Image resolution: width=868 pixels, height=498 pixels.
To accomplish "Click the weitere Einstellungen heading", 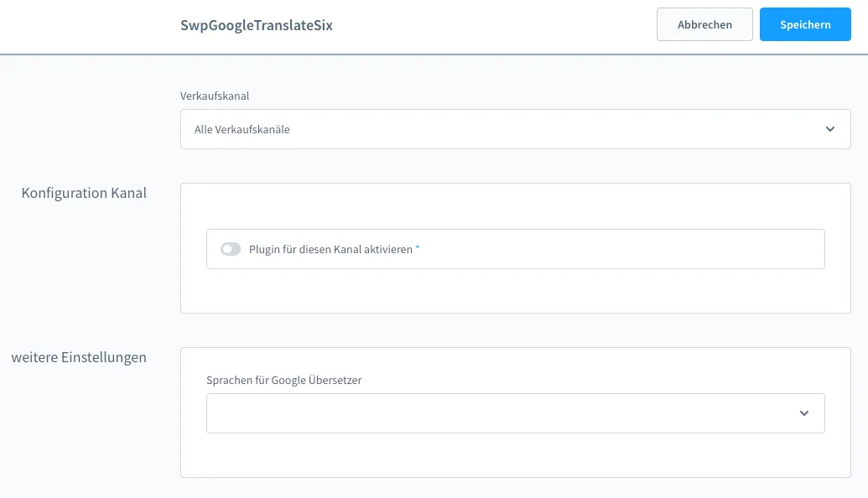I will pyautogui.click(x=80, y=357).
